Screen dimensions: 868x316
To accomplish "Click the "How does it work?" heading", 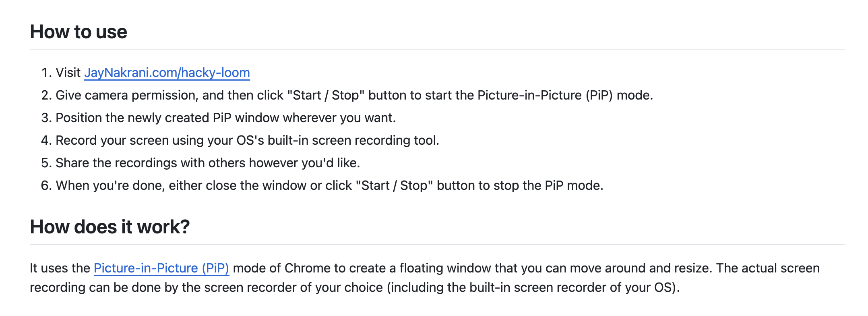I will click(110, 227).
